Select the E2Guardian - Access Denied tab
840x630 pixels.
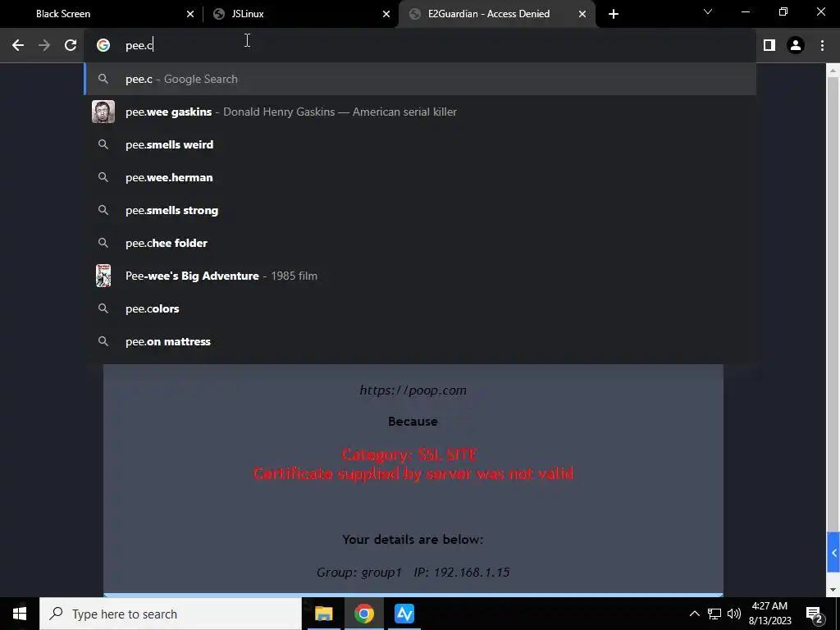tap(496, 14)
